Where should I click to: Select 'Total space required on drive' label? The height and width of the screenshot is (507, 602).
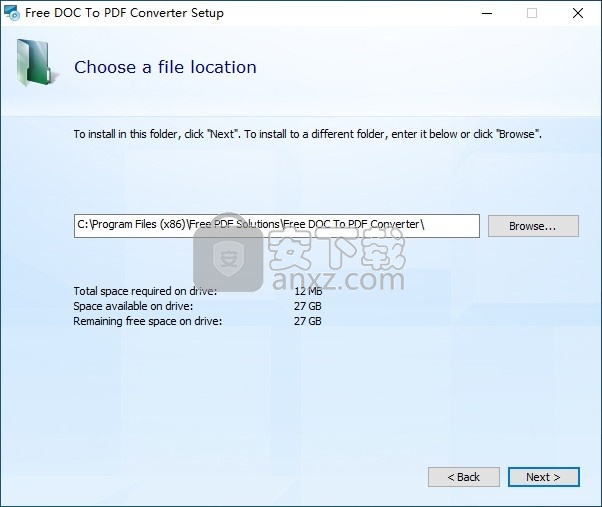point(145,291)
